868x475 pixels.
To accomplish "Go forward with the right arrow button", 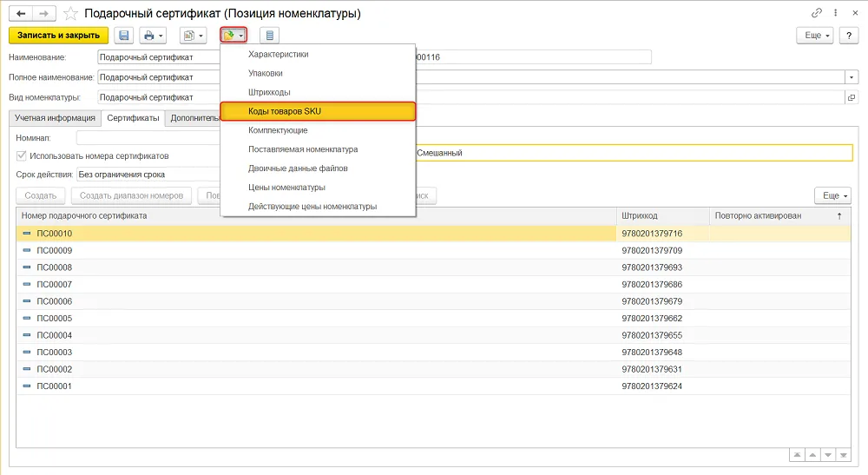I will click(x=43, y=13).
